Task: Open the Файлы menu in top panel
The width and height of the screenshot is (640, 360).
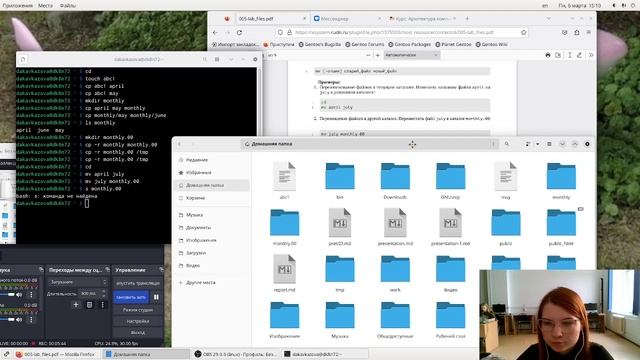Action: click(x=68, y=6)
